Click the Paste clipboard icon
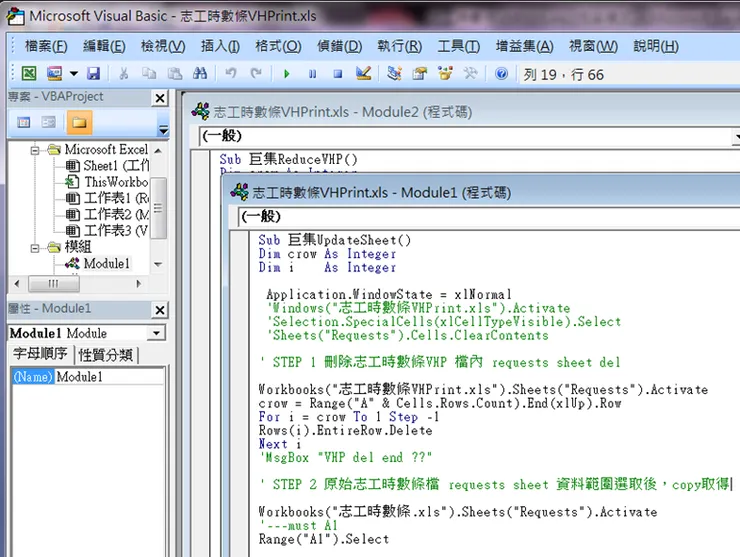The height and width of the screenshot is (557, 740). (x=175, y=73)
